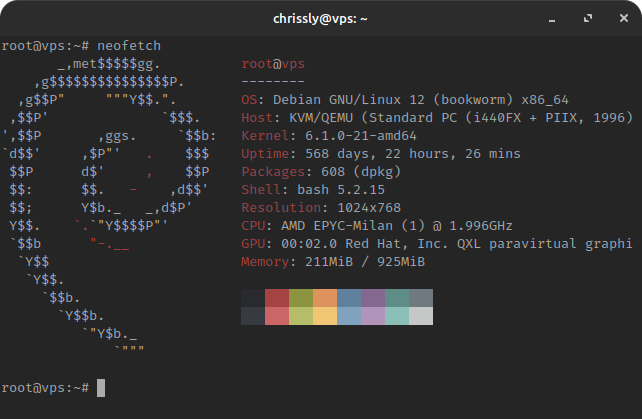Select the CPU line AMD EPYC-Milan
The height and width of the screenshot is (419, 642).
pyautogui.click(x=377, y=226)
